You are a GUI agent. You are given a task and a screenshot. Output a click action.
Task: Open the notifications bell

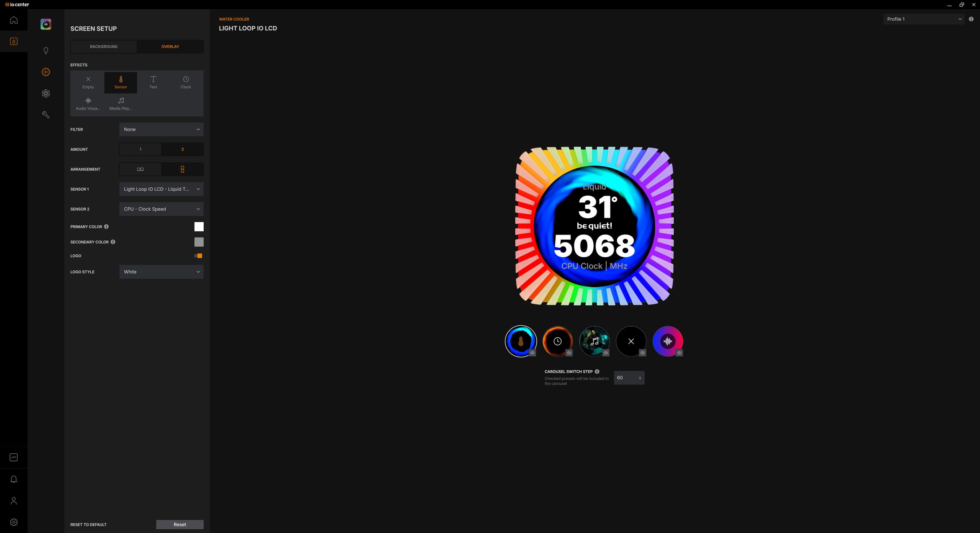click(x=14, y=479)
